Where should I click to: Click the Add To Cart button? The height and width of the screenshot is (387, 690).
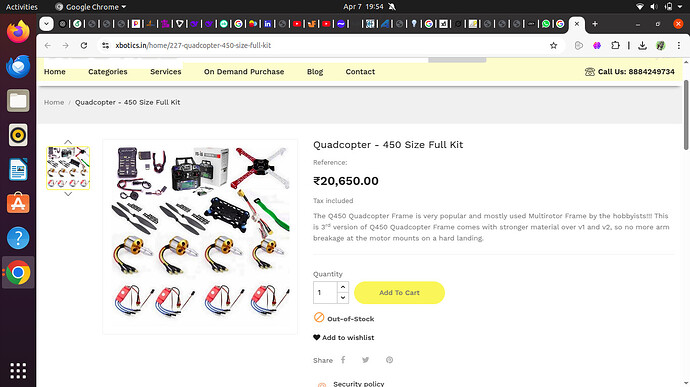click(399, 292)
